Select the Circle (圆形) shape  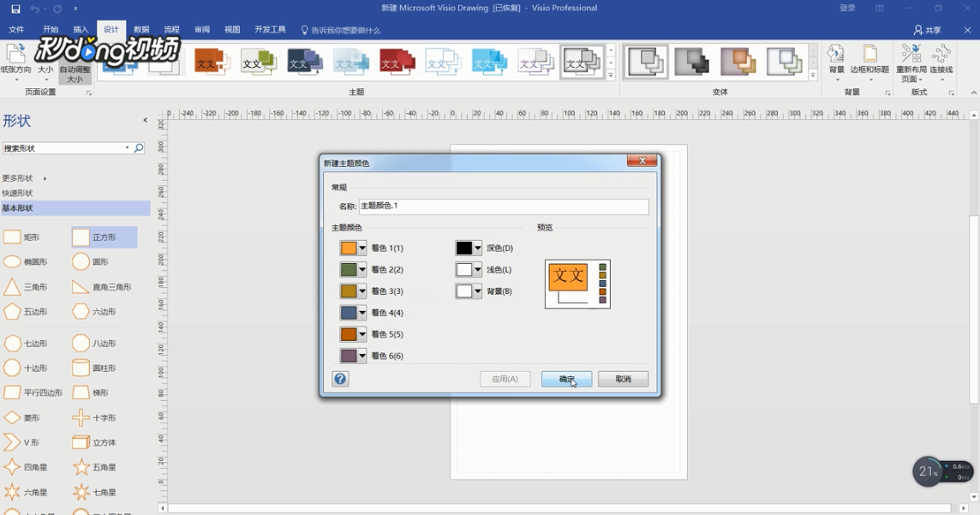pos(91,262)
